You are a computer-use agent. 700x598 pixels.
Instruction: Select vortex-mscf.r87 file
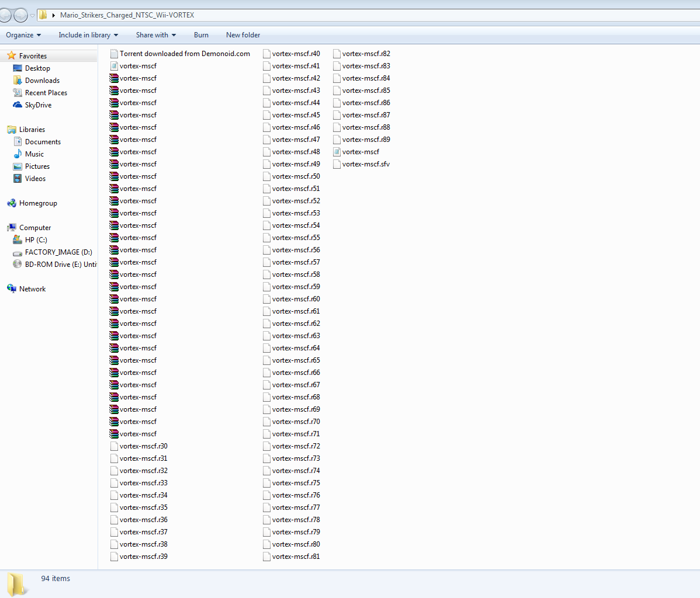click(366, 115)
